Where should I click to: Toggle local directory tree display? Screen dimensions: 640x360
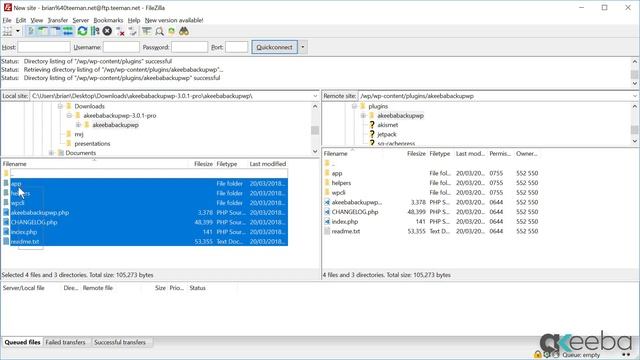[x=43, y=31]
